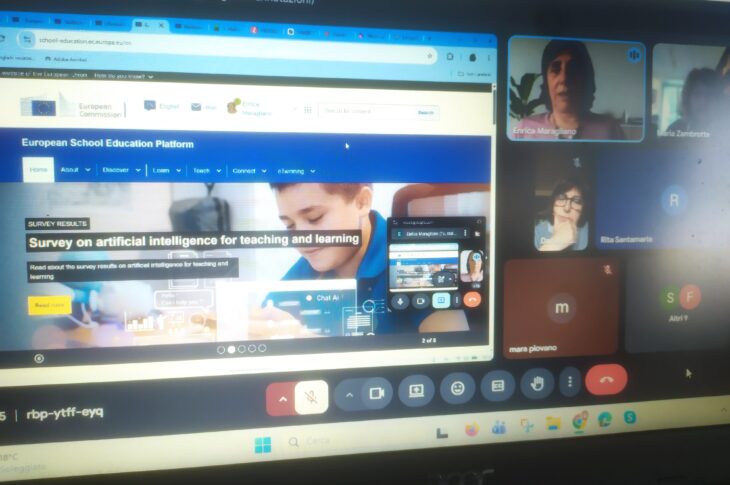Open Microsoft Teams from the taskbar

499,427
